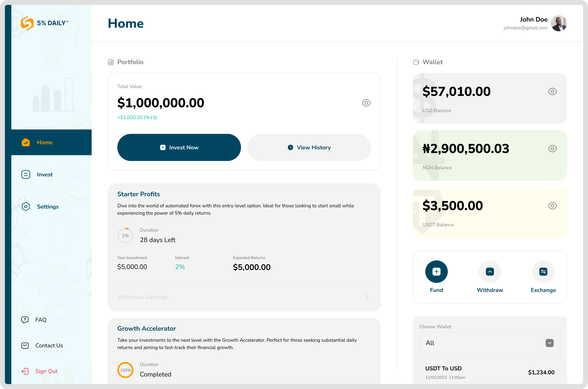
Task: Click the Settings hexagon icon
Action: tap(26, 207)
